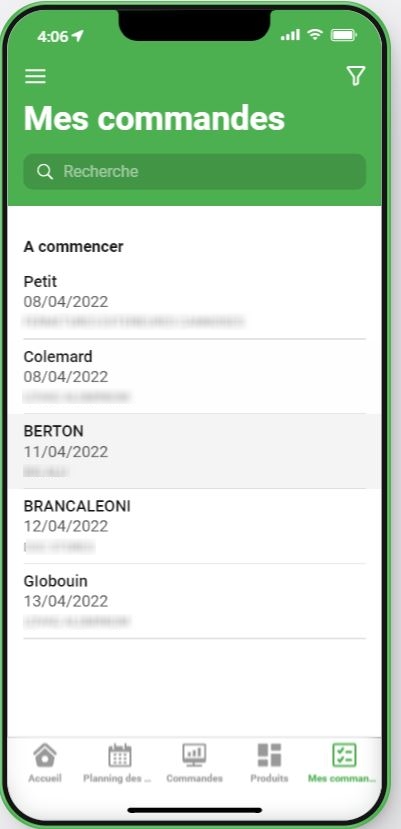Select the Commandes chart icon
The height and width of the screenshot is (829, 401).
(x=194, y=755)
